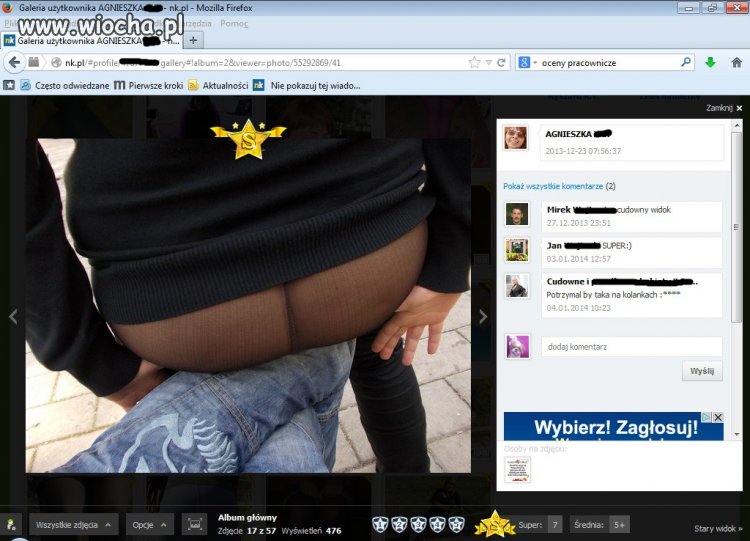
Task: Give Super gold star rating
Action: [495, 523]
